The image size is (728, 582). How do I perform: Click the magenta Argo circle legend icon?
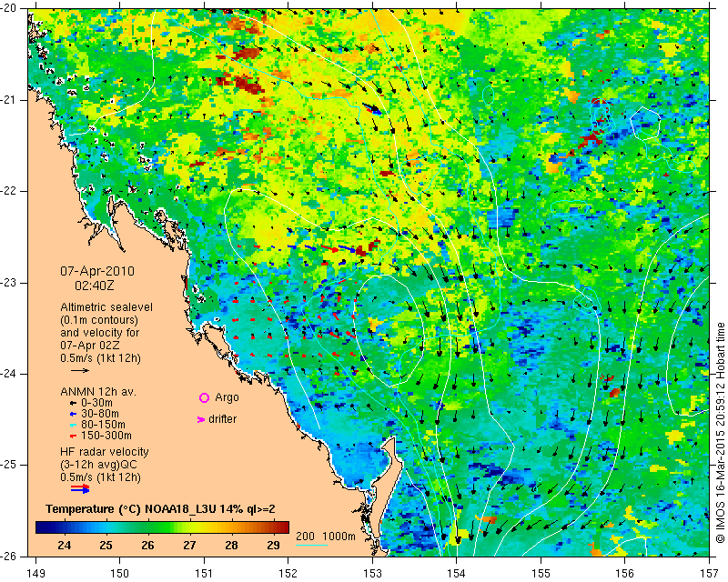[x=204, y=397]
